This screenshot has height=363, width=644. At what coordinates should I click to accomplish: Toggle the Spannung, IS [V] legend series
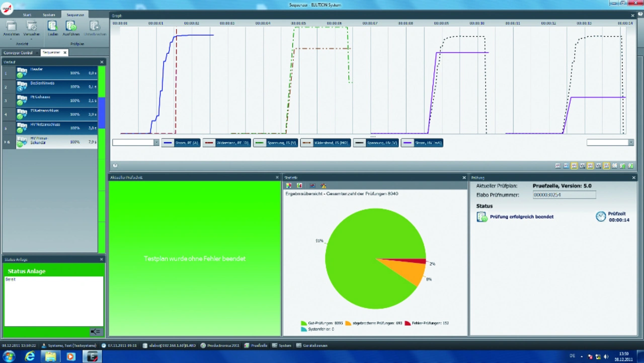point(276,143)
